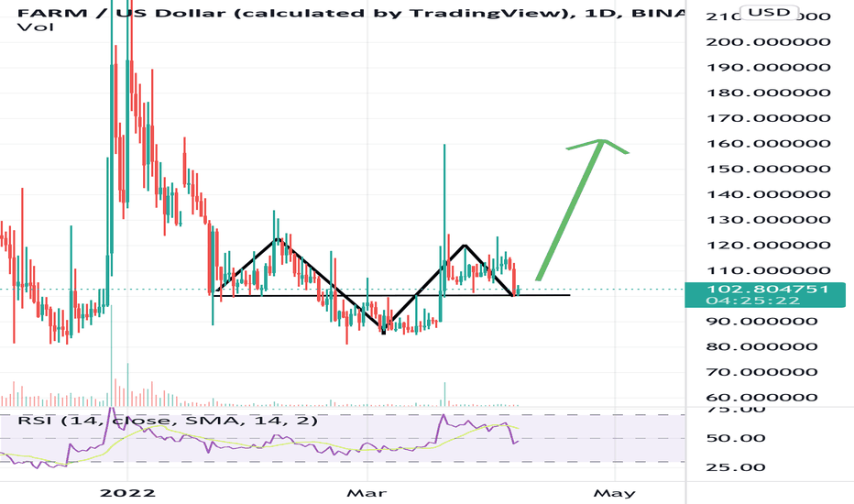854x504 pixels.
Task: Click the 140.000000 price axis label
Action: click(768, 194)
